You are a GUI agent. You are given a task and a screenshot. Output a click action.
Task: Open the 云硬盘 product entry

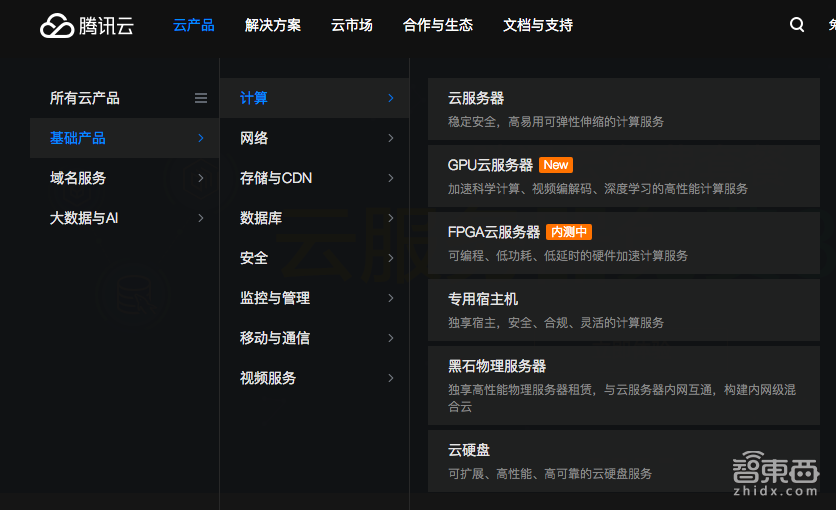point(469,450)
